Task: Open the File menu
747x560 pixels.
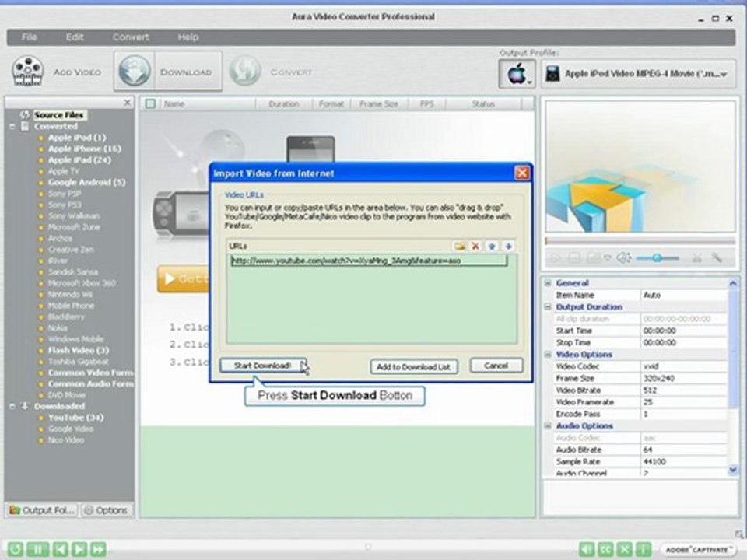Action: tap(29, 37)
